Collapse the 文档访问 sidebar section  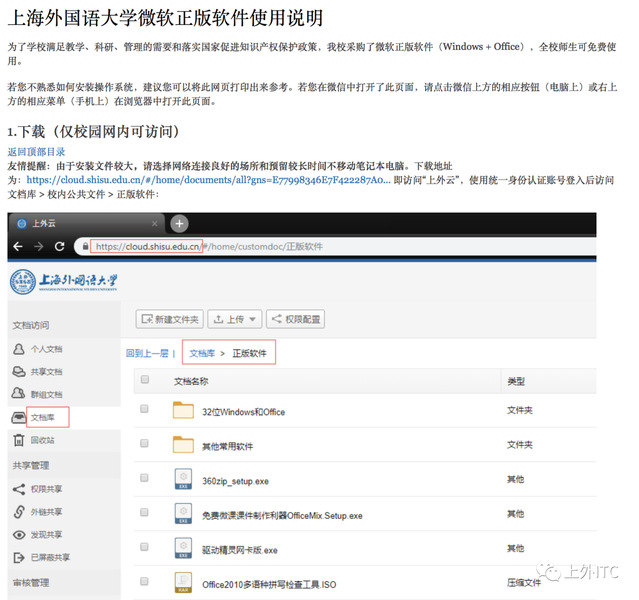pos(30,325)
